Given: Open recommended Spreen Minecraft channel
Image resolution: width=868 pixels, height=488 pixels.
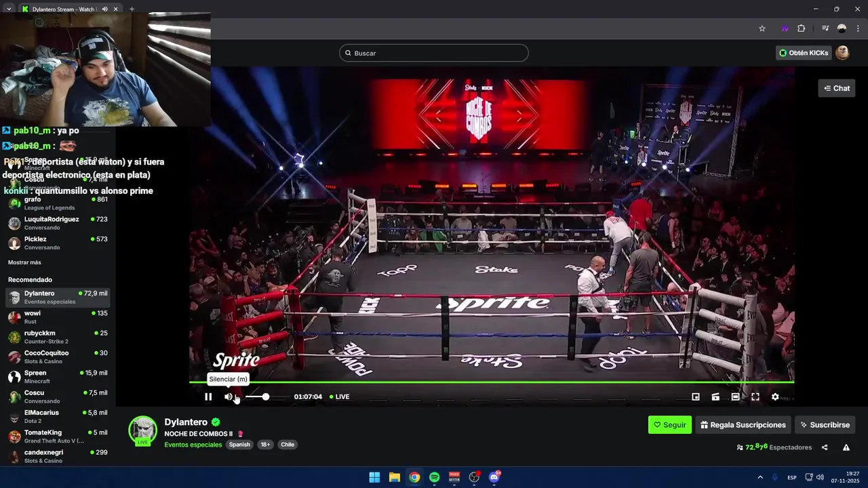Looking at the screenshot, I should tap(58, 376).
